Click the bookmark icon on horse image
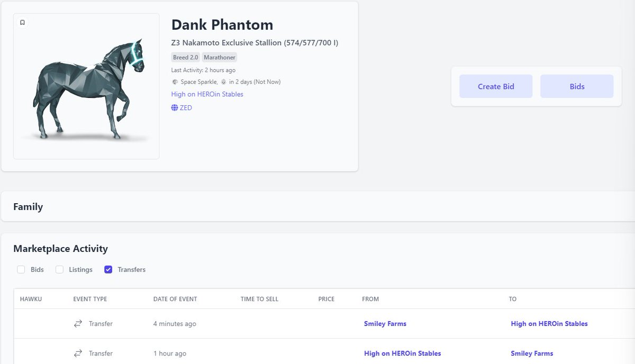The image size is (635, 364). 22,23
